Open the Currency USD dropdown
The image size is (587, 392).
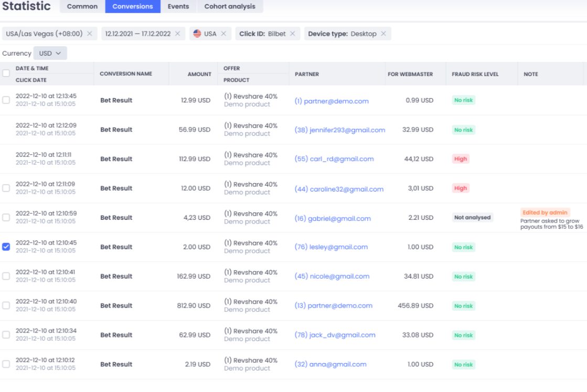coord(51,53)
